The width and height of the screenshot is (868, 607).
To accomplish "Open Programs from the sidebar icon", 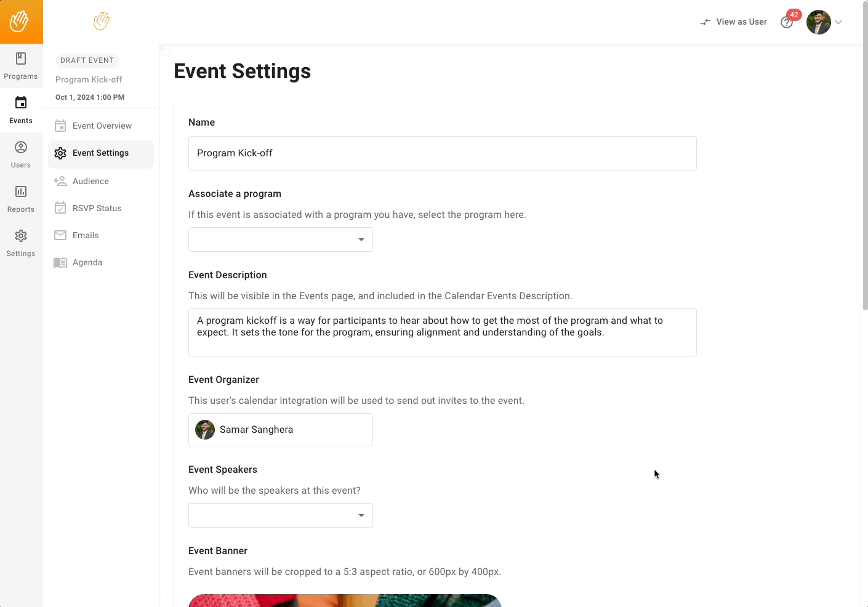I will point(21,58).
